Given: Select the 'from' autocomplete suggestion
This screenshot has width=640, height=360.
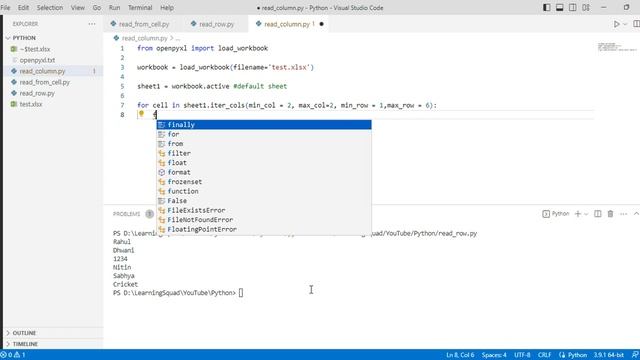Looking at the screenshot, I should [x=264, y=144].
